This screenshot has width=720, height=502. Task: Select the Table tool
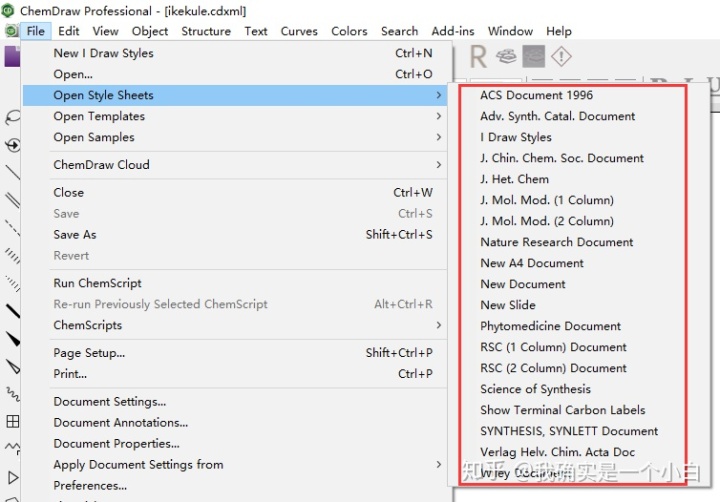[x=12, y=421]
